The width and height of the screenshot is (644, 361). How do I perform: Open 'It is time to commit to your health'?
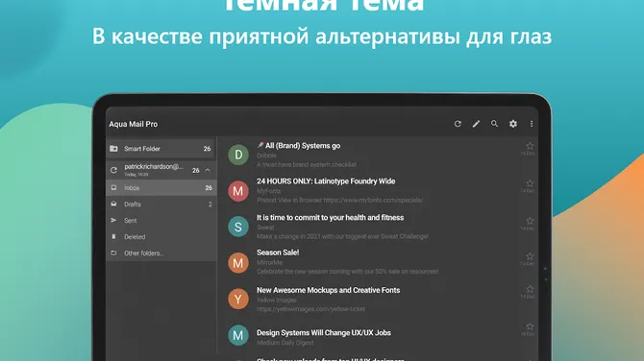pyautogui.click(x=331, y=217)
